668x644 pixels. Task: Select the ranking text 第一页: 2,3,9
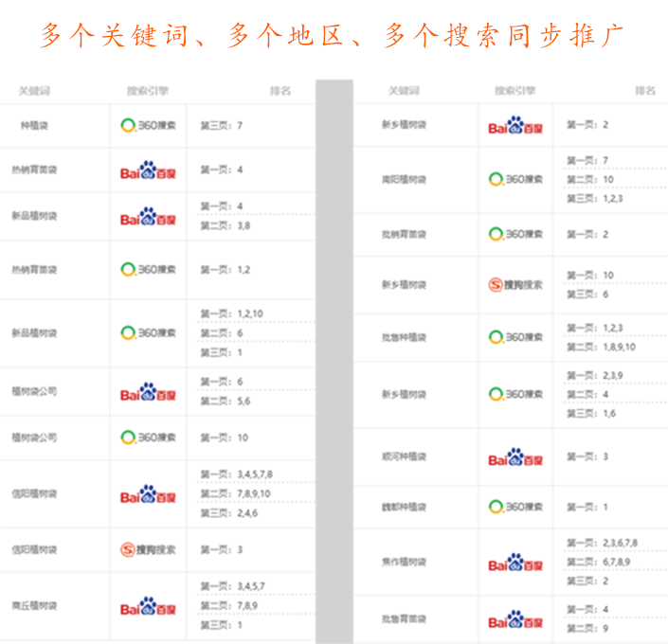(595, 375)
